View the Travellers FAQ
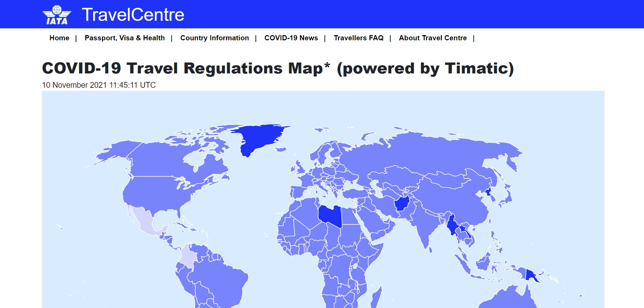This screenshot has height=308, width=644. [359, 38]
